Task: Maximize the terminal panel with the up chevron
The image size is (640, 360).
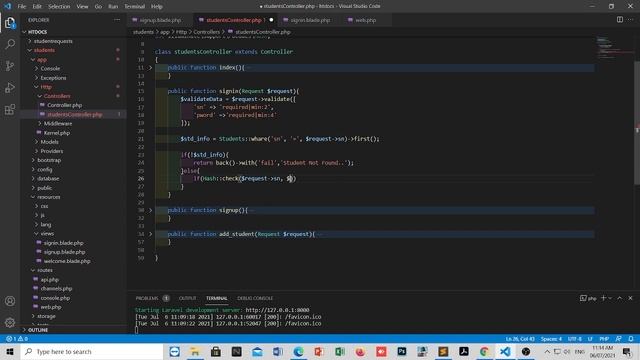Action: 620,298
